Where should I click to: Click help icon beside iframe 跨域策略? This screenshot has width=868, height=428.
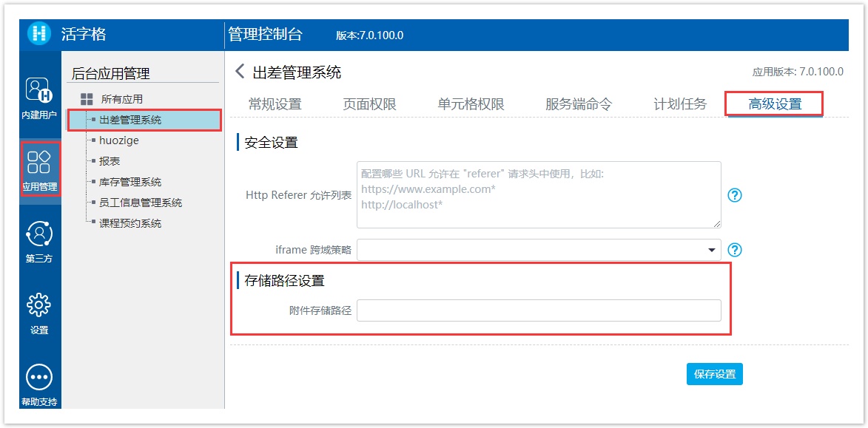click(734, 250)
